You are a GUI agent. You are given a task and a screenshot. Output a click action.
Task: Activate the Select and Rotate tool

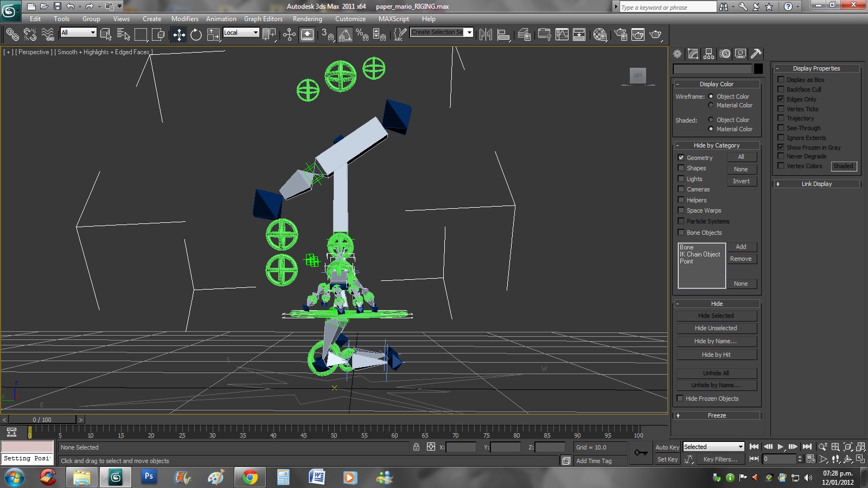click(196, 35)
